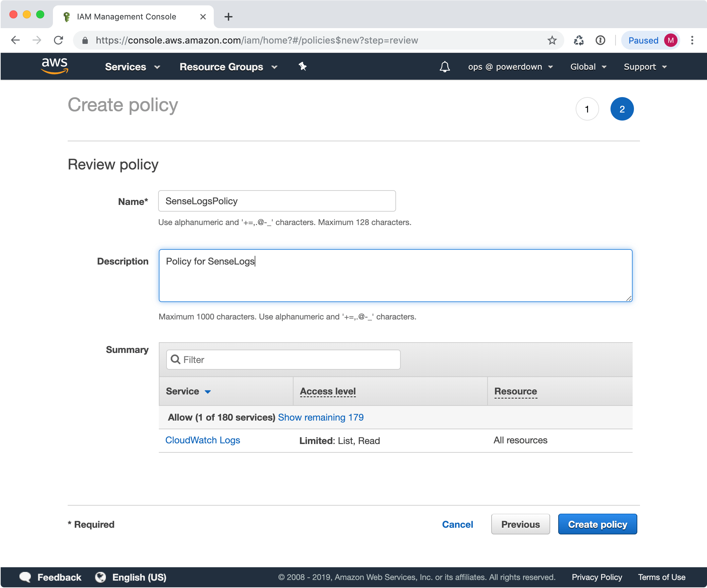The image size is (707, 588).
Task: Click the Summary Filter input box
Action: pyautogui.click(x=283, y=360)
